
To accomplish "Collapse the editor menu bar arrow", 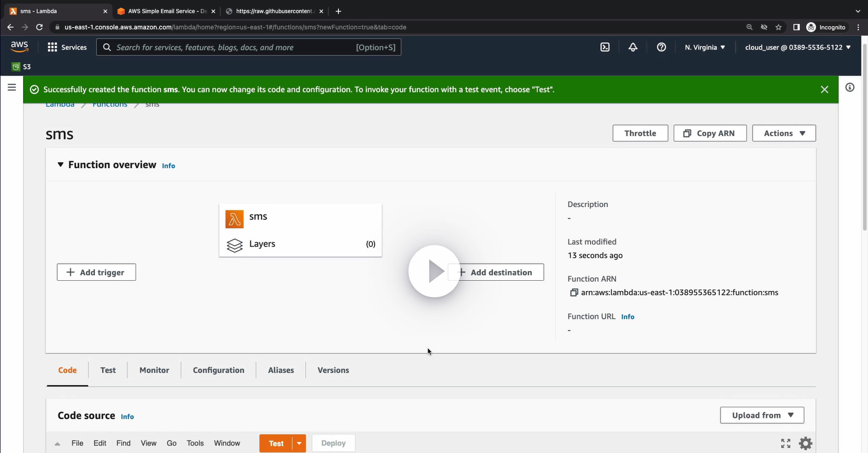I will point(57,443).
